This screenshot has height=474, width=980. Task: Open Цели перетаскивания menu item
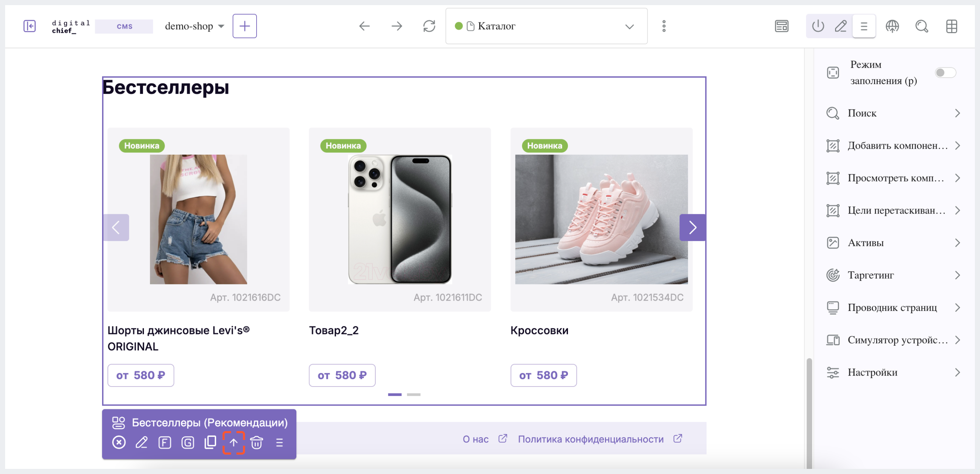(x=893, y=210)
